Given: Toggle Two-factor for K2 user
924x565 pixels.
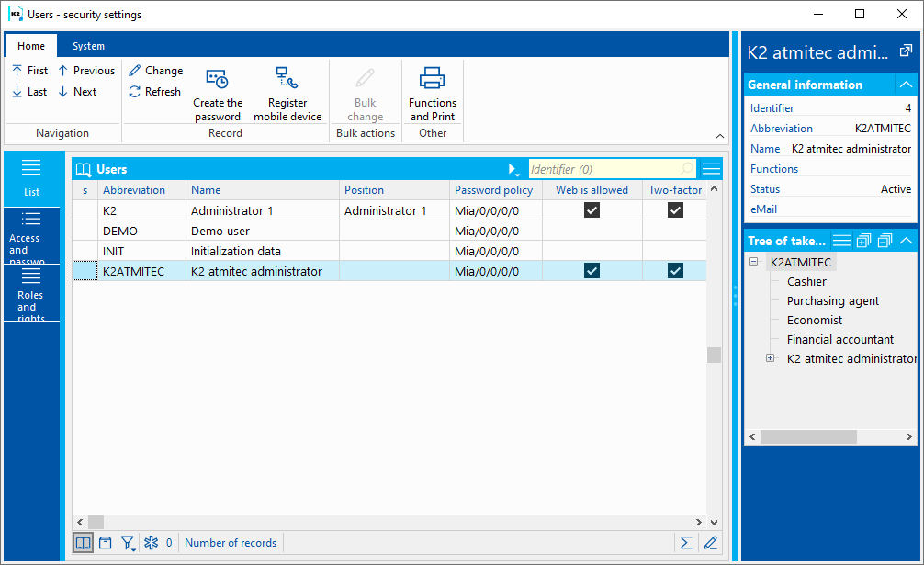Looking at the screenshot, I should pyautogui.click(x=675, y=210).
